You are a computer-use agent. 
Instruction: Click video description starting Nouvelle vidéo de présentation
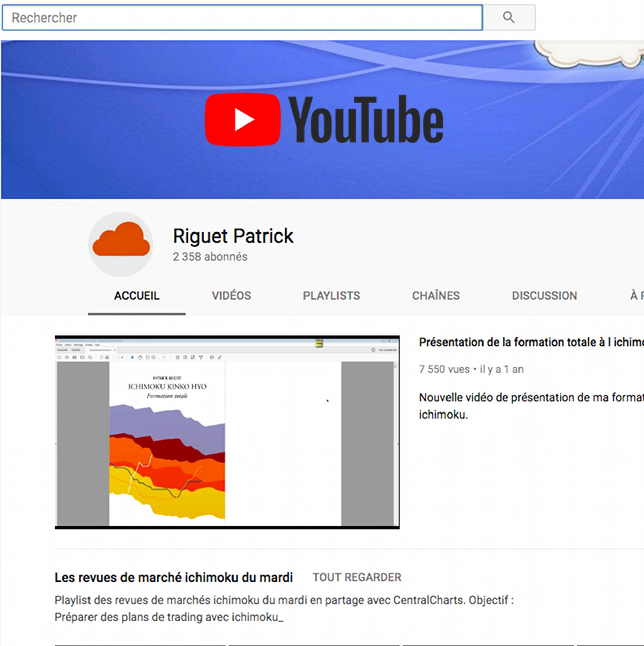coord(531,406)
